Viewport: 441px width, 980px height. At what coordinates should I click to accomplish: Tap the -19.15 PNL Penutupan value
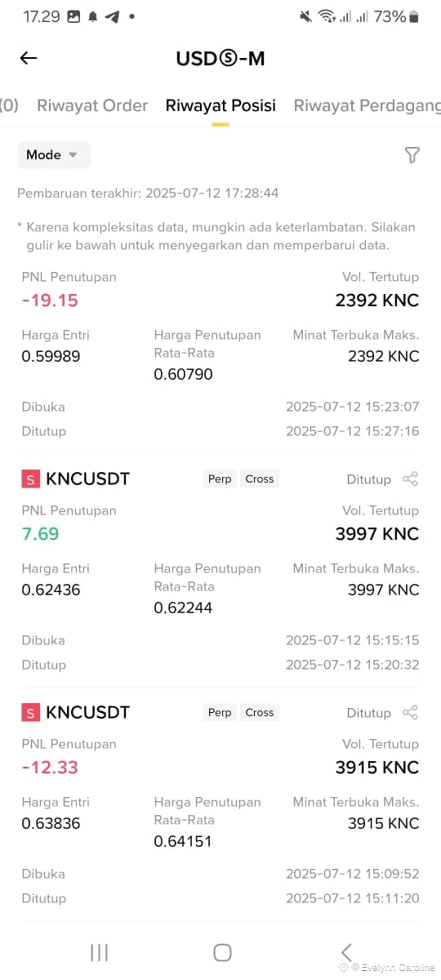point(50,301)
